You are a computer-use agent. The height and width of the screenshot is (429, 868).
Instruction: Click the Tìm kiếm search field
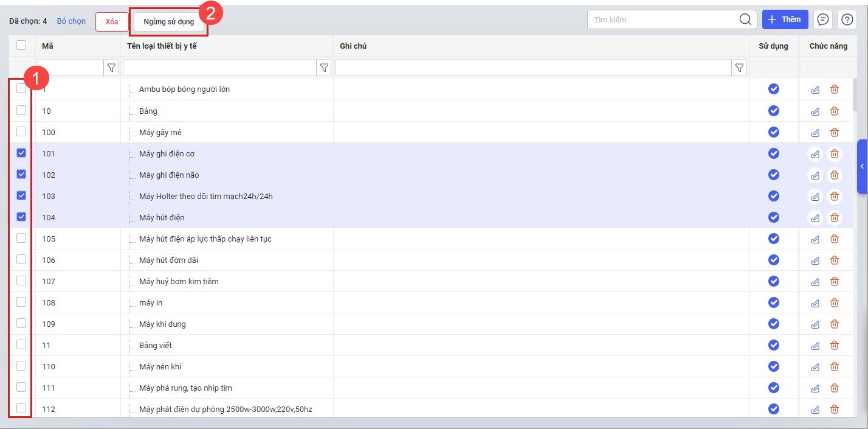[x=663, y=19]
